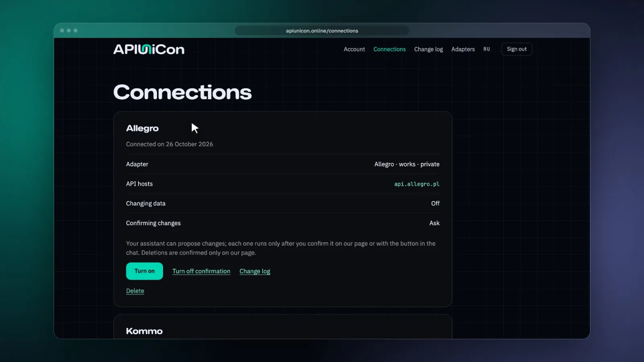Open the Adapters page
The height and width of the screenshot is (362, 644).
pyautogui.click(x=463, y=49)
